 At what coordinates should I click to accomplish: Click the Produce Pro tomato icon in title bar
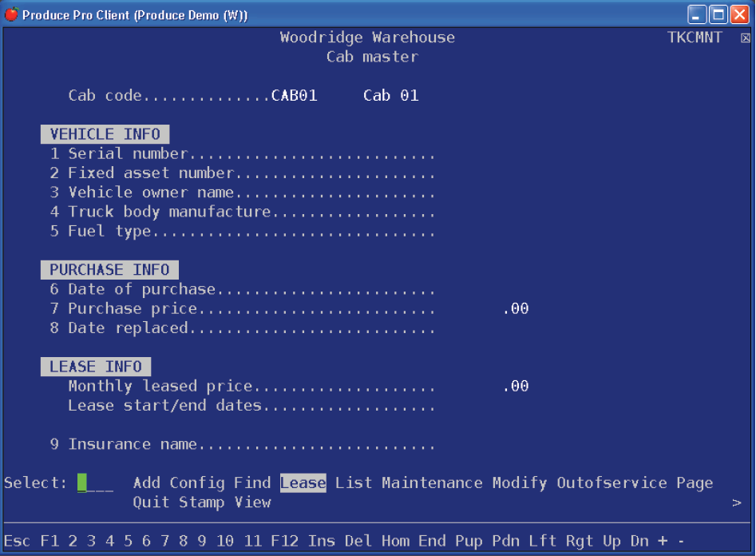pyautogui.click(x=11, y=14)
